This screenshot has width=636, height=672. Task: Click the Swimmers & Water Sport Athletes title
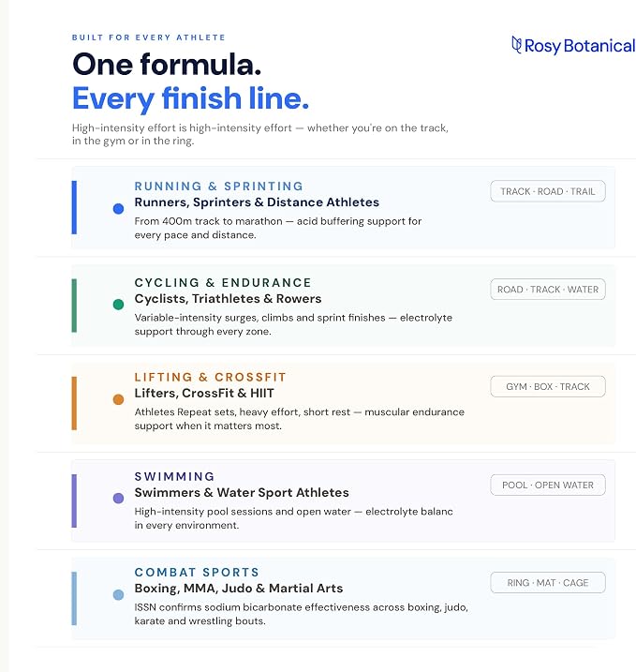[242, 492]
